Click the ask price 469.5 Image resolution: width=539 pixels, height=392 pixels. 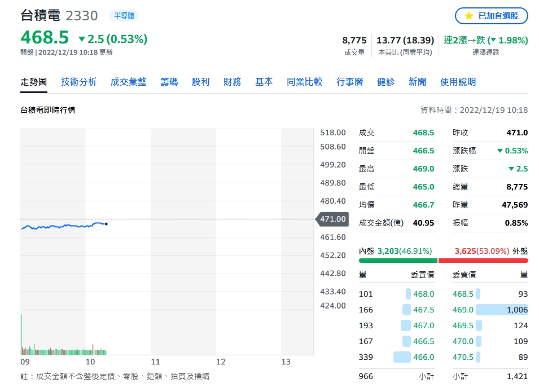(x=463, y=325)
